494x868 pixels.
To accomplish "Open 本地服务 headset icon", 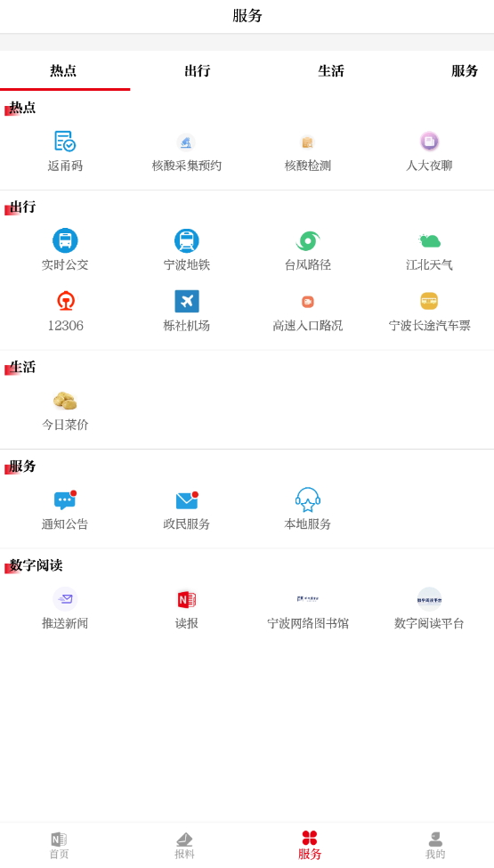I will (x=308, y=499).
